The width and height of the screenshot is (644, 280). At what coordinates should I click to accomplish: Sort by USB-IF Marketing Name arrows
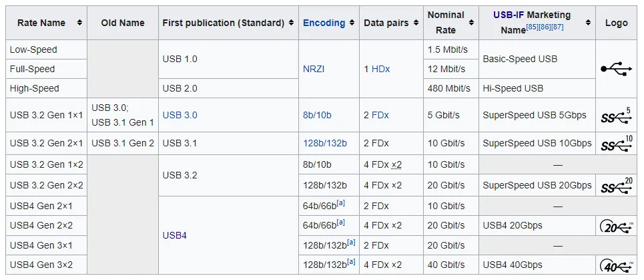pyautogui.click(x=589, y=23)
